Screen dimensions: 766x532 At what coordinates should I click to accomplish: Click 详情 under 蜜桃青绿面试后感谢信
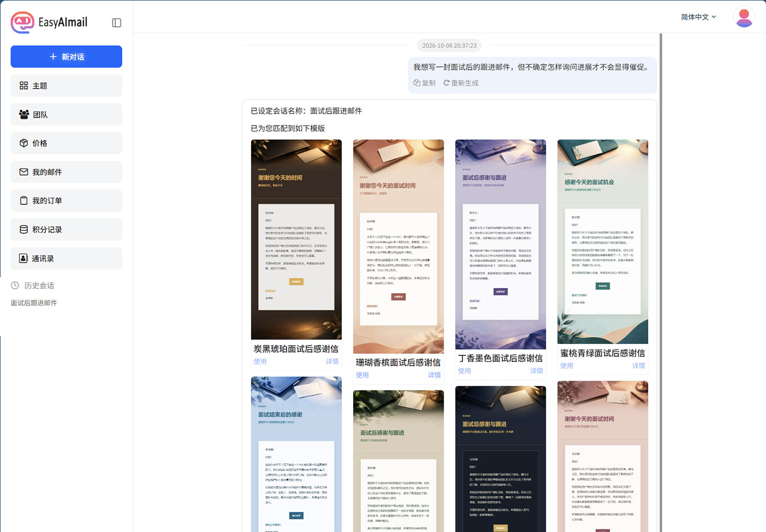(x=639, y=365)
